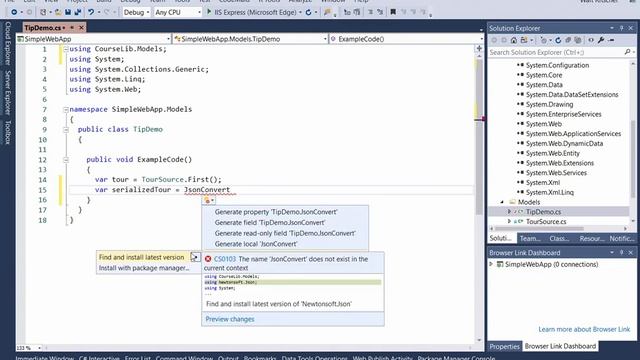Toggle Show All Files in Solution Explorer
The width and height of the screenshot is (640, 360).
point(578,40)
